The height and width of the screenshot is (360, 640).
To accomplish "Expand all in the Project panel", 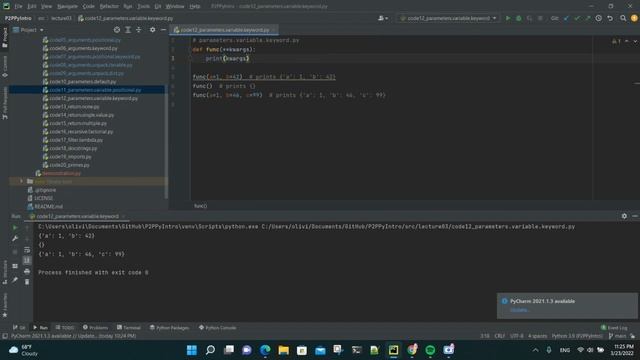I will [128, 30].
